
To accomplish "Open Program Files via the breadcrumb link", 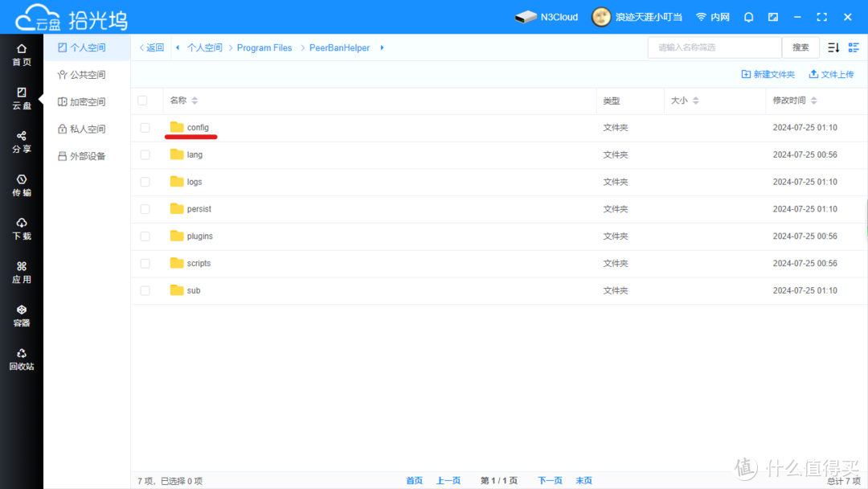I will pyautogui.click(x=264, y=47).
